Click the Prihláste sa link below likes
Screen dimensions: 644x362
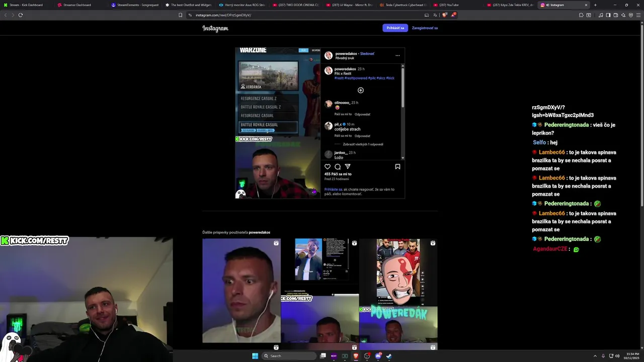pyautogui.click(x=333, y=190)
